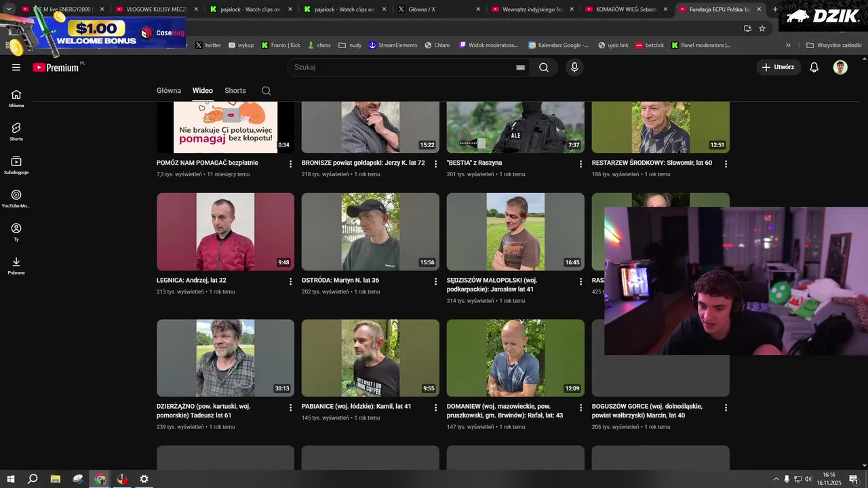The image size is (868, 488).
Task: Open the chess bookmark
Action: (x=319, y=45)
